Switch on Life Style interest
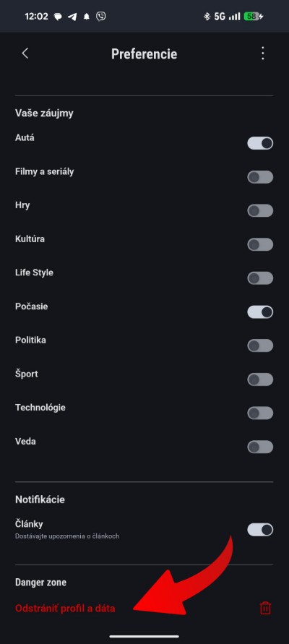The width and height of the screenshot is (289, 644). tap(260, 278)
